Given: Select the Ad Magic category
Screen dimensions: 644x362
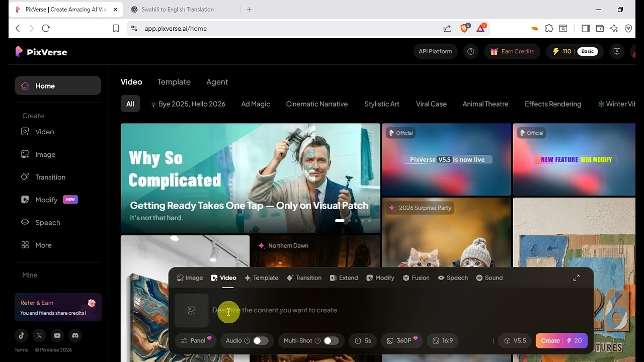Looking at the screenshot, I should tap(256, 104).
